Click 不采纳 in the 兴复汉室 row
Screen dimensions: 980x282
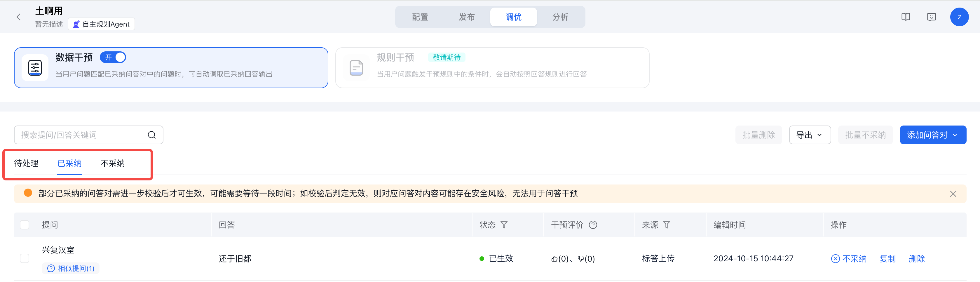pyautogui.click(x=849, y=259)
